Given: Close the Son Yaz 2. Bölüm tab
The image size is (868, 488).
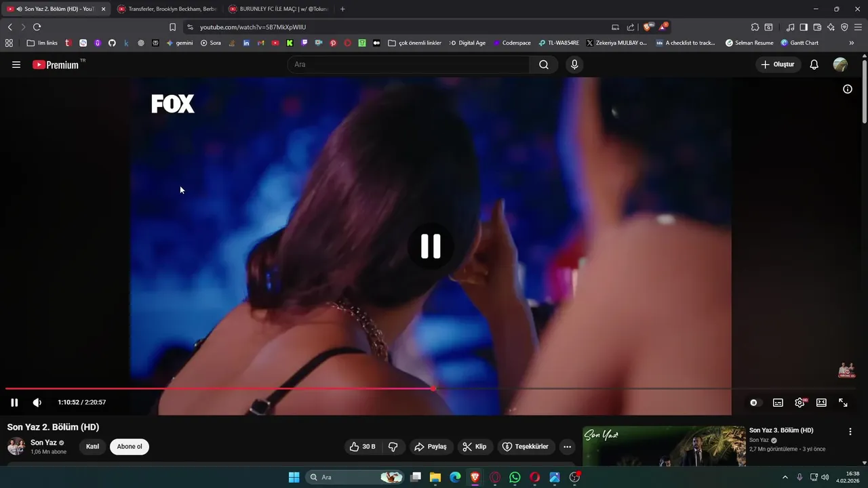Looking at the screenshot, I should pos(103,9).
